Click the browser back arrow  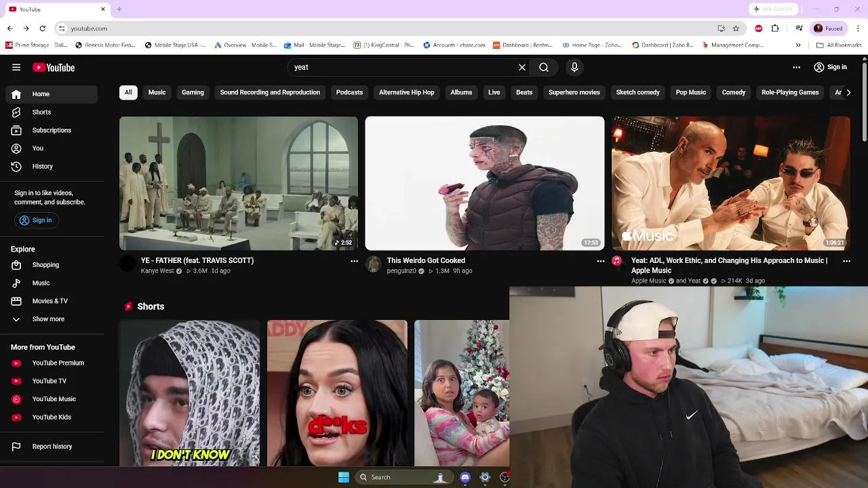tap(9, 28)
